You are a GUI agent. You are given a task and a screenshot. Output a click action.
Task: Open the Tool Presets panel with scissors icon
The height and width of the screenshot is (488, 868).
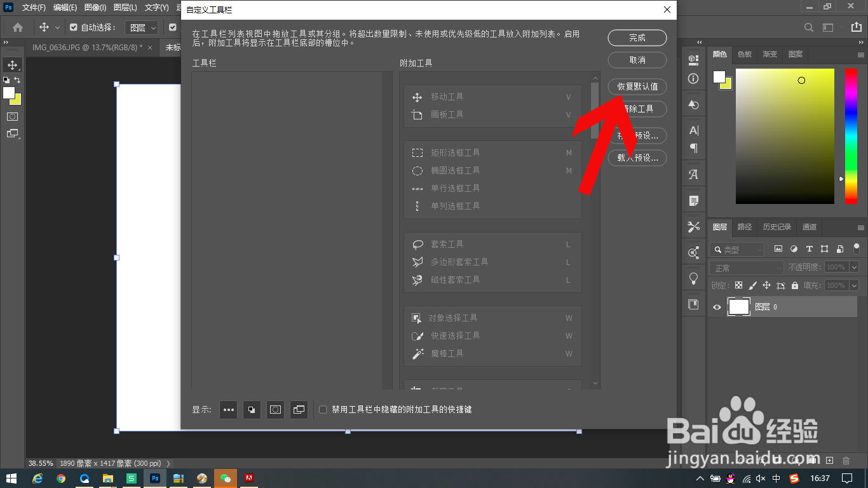coord(693,227)
